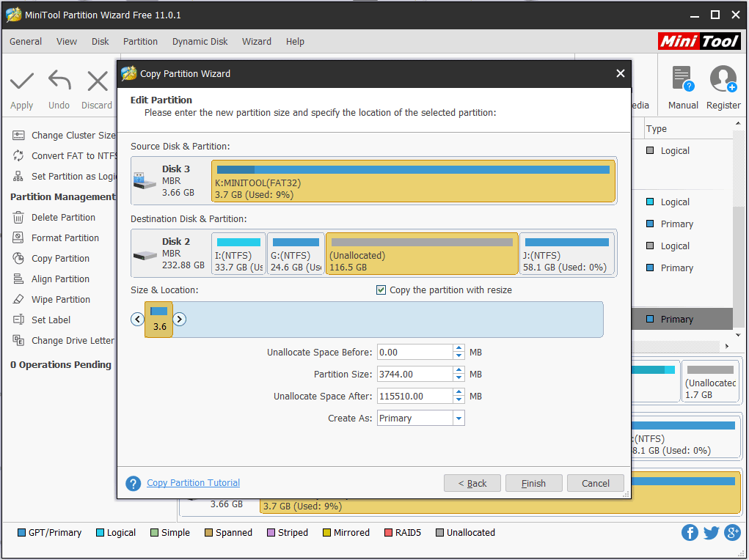Select the Unallocated 116.5 GB destination
This screenshot has height=560, width=749.
click(422, 254)
